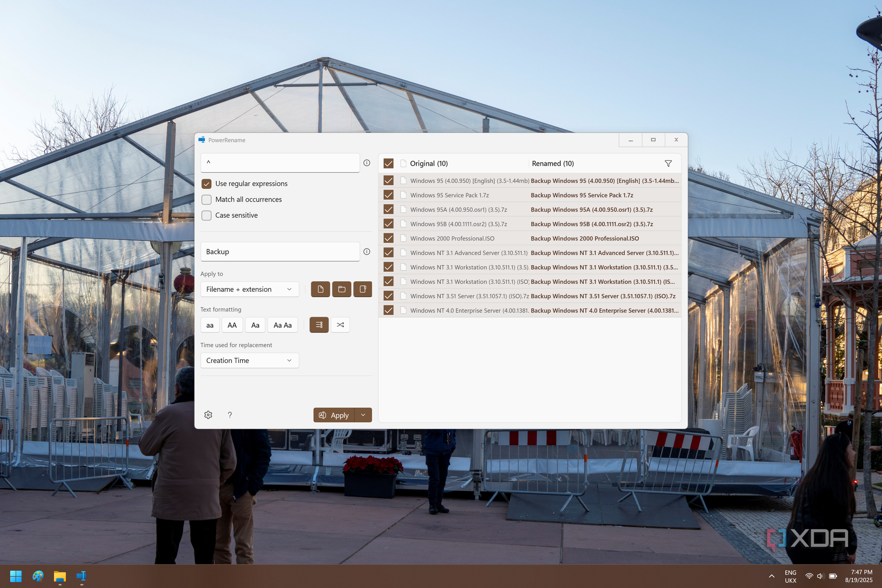Select lowercase aa formatting
The width and height of the screenshot is (882, 588).
pos(210,325)
